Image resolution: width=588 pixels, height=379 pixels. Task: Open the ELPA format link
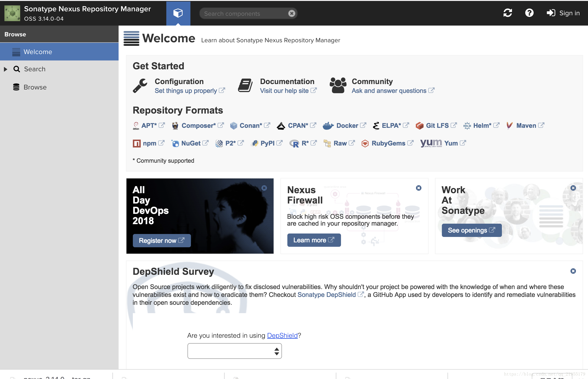tap(391, 126)
